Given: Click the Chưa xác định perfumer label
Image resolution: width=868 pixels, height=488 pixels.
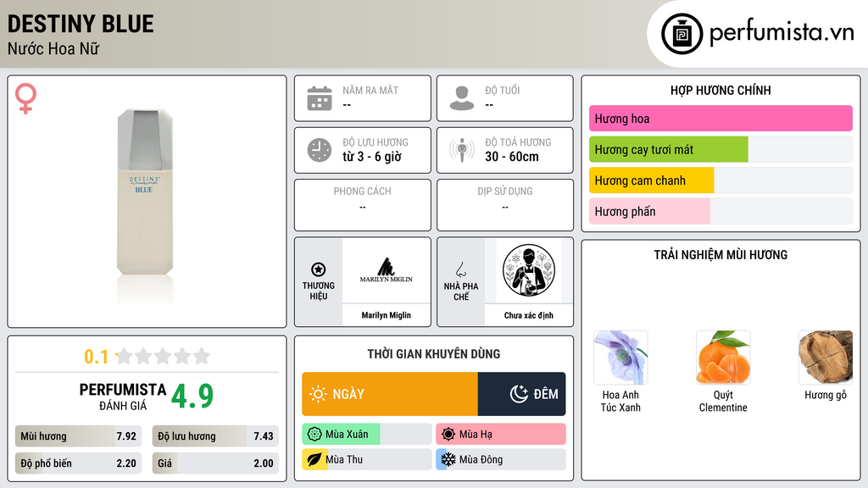Looking at the screenshot, I should tap(529, 315).
